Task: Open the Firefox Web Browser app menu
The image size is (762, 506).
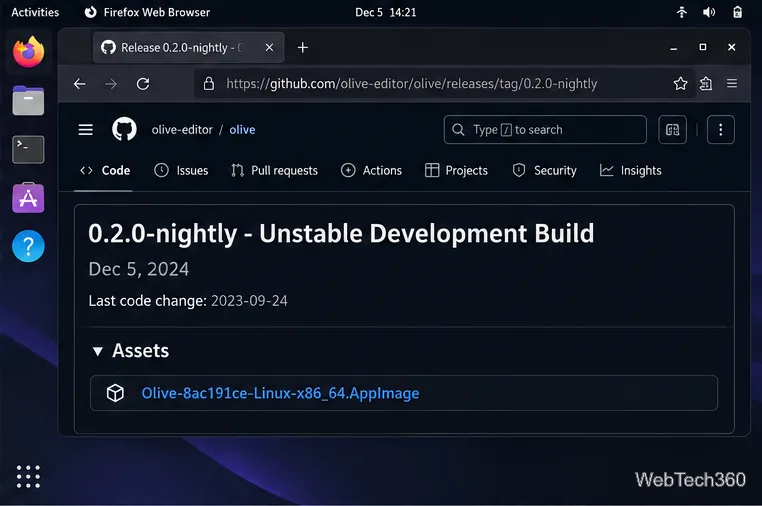Action: 147,12
